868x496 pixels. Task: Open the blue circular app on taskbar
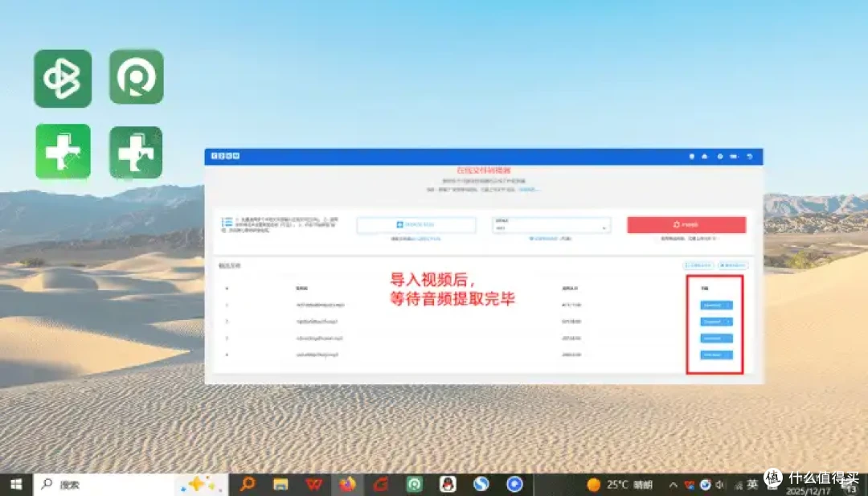coord(514,485)
